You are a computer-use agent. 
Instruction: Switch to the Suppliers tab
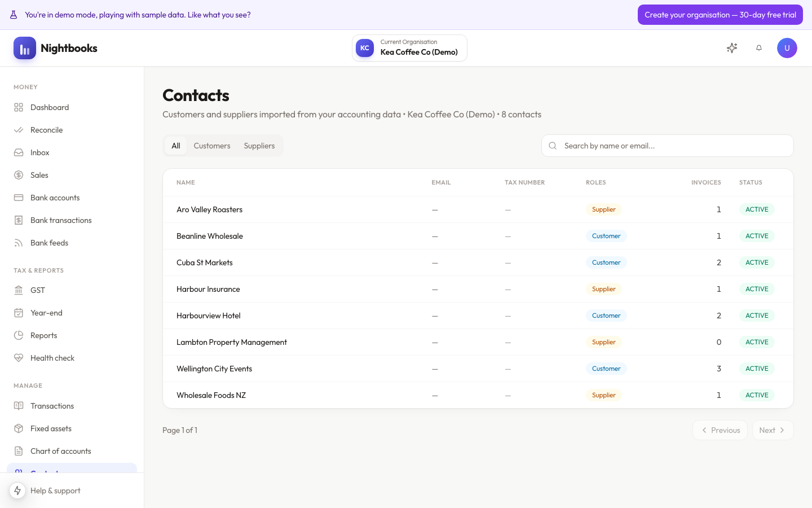pyautogui.click(x=259, y=146)
